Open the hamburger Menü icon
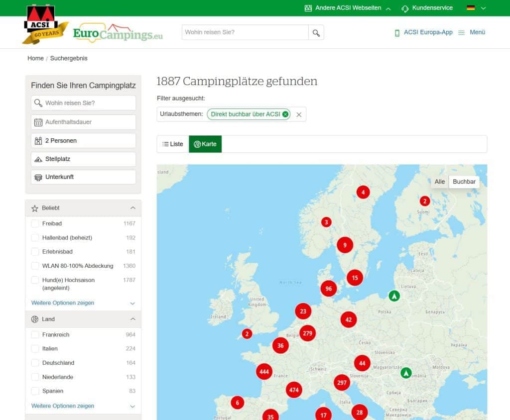 461,33
